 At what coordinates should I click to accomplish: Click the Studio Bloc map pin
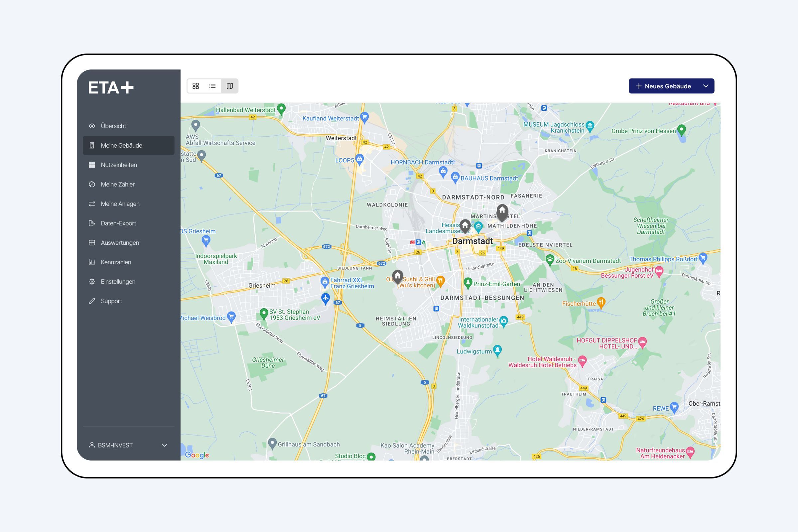point(371,456)
